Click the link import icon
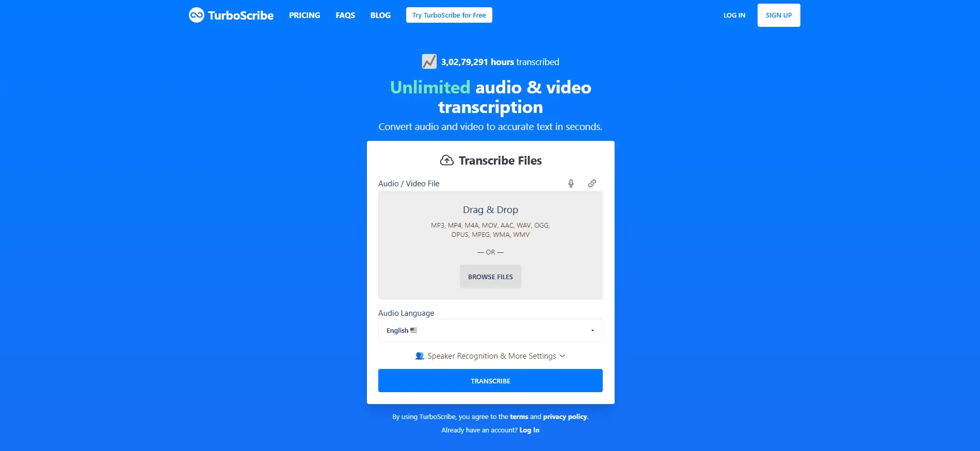The height and width of the screenshot is (451, 980). point(592,183)
